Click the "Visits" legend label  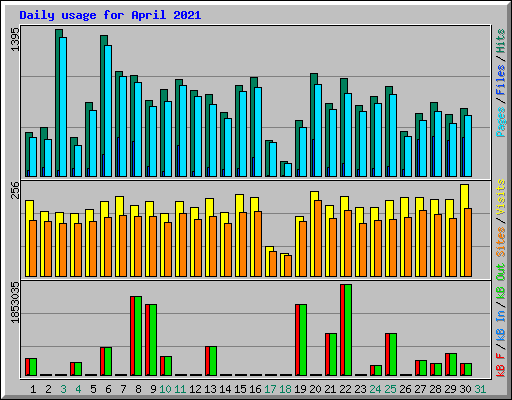[x=501, y=197]
